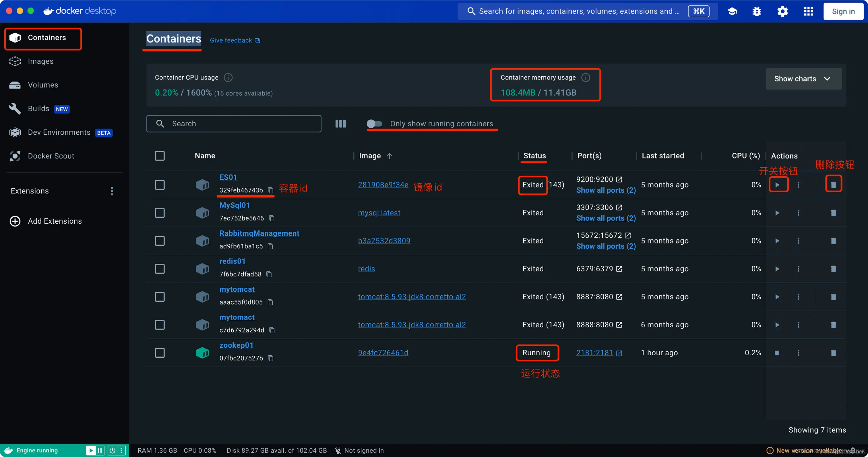Copy the redis01 container ID
The width and height of the screenshot is (868, 457).
coord(269,274)
